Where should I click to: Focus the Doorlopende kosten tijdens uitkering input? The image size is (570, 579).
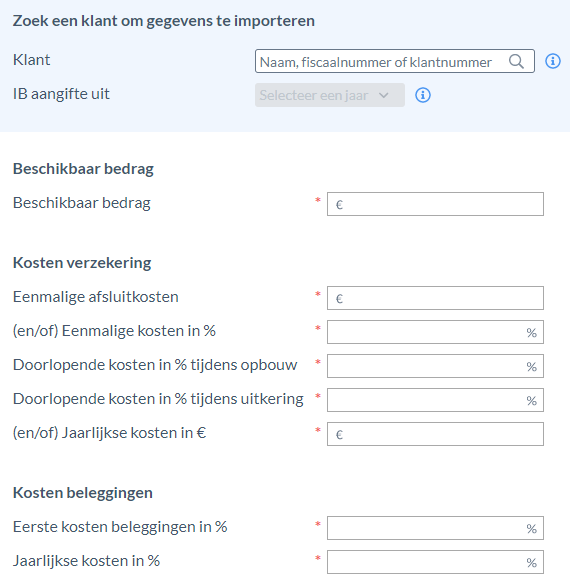tap(435, 400)
